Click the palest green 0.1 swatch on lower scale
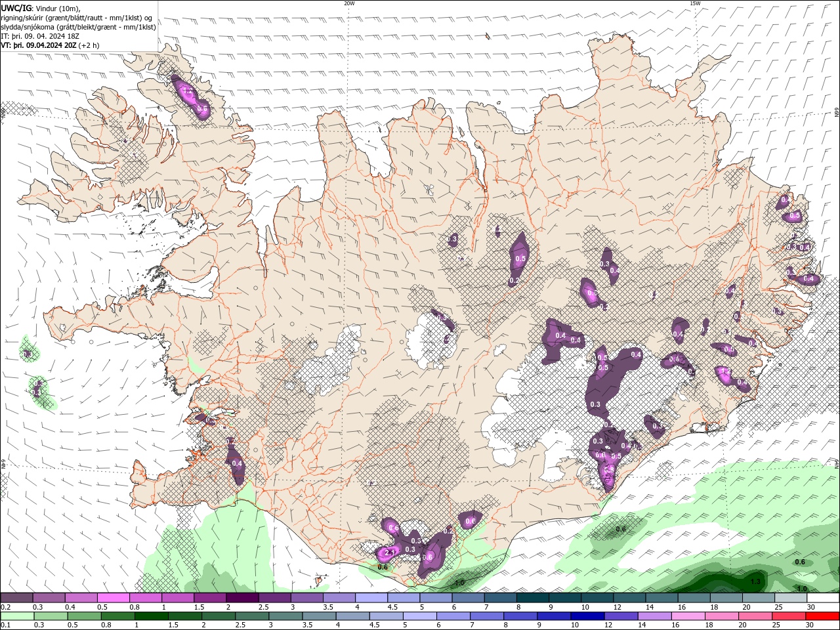 pyautogui.click(x=16, y=616)
